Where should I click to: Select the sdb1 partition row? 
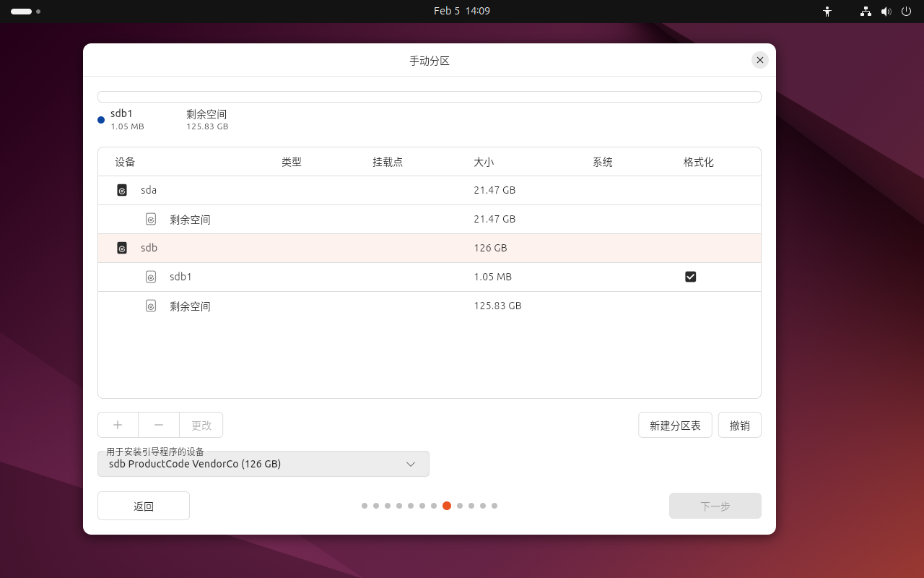point(430,277)
